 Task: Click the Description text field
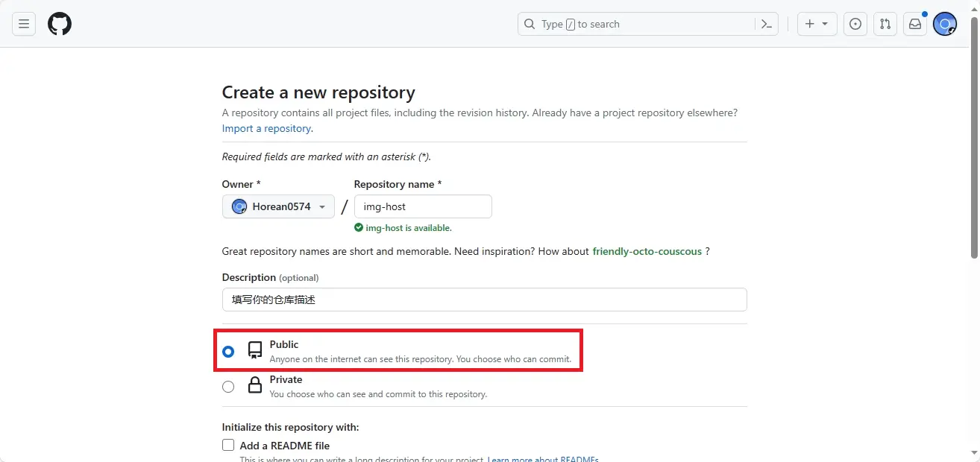coord(484,300)
